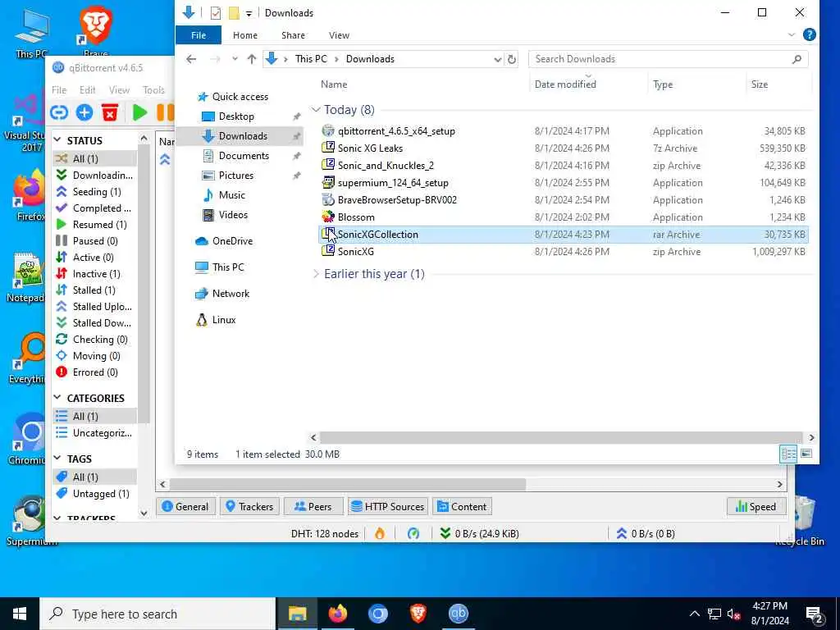The image size is (840, 630).
Task: Click the Search Downloads field
Action: click(x=668, y=59)
